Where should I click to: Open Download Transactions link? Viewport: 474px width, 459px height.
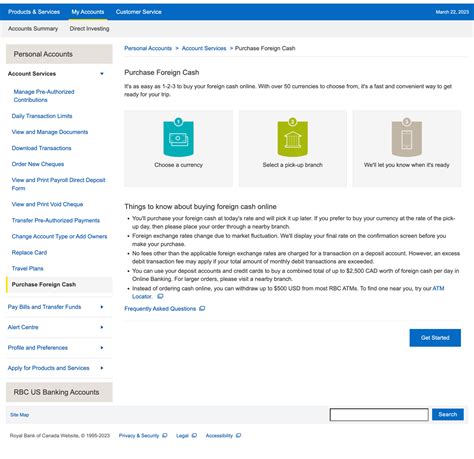point(41,148)
